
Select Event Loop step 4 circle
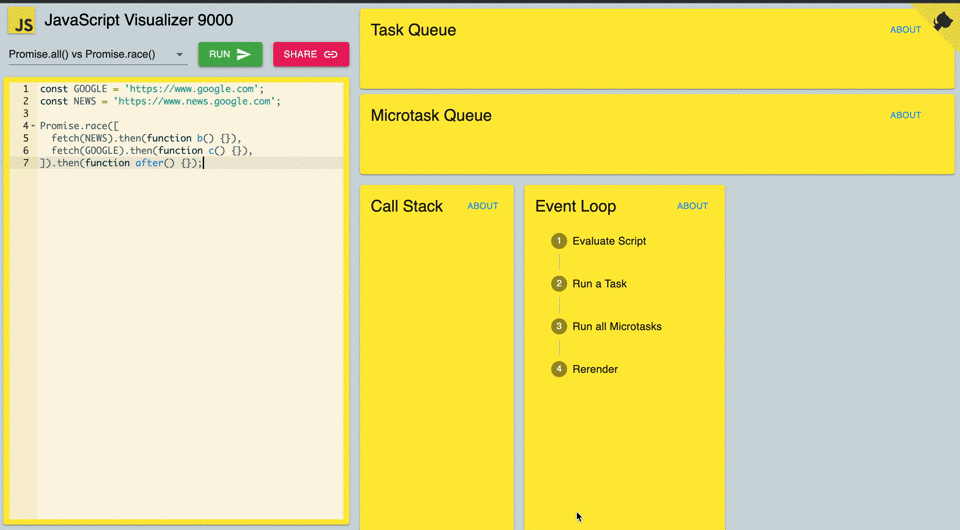(558, 369)
